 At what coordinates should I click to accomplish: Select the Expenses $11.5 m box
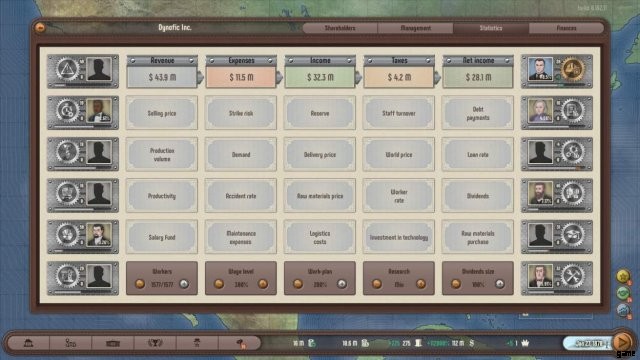tap(241, 71)
